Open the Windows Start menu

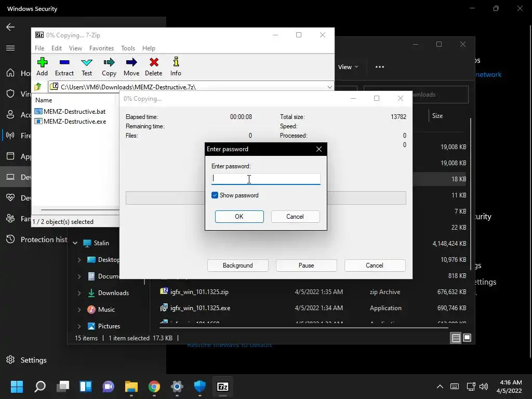[x=17, y=387]
